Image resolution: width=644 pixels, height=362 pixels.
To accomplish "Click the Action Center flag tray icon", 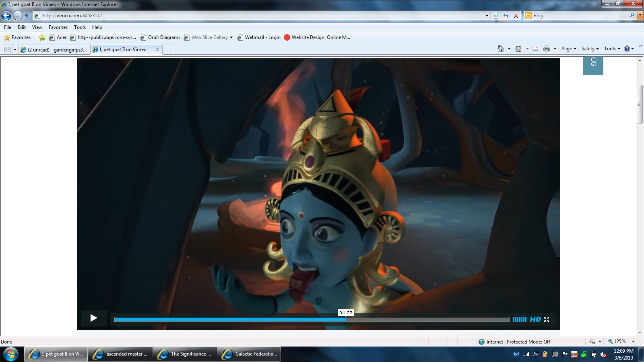I will pyautogui.click(x=564, y=354).
